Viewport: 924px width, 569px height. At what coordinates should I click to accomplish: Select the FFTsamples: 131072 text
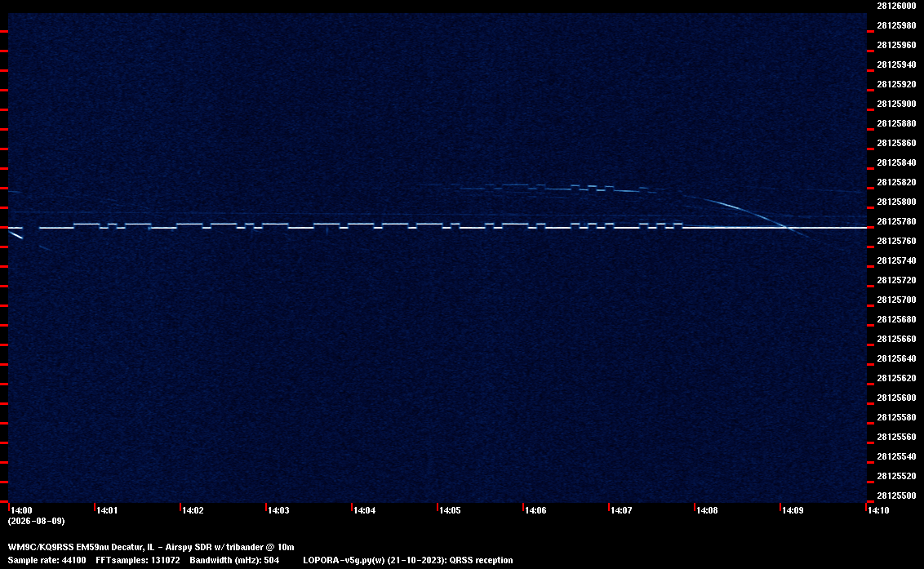coord(138,560)
